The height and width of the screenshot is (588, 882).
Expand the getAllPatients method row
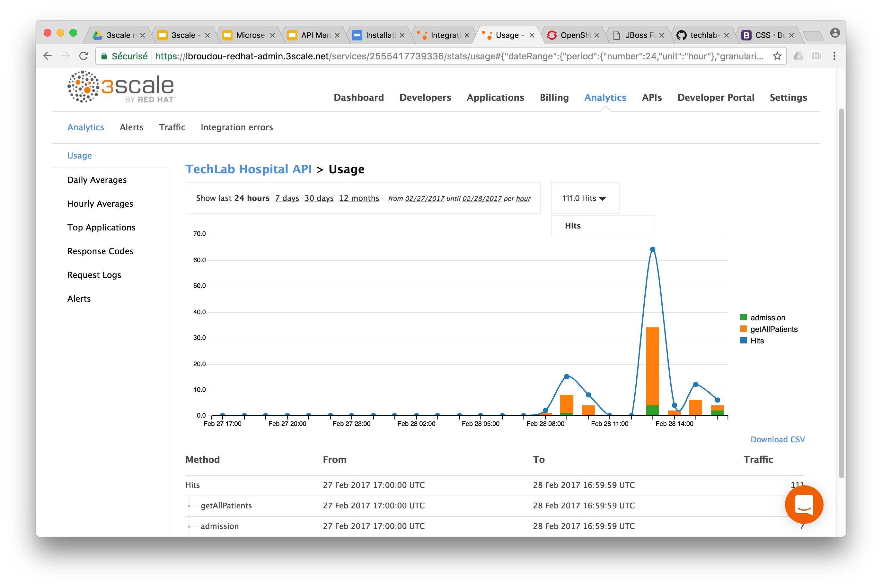click(x=189, y=505)
